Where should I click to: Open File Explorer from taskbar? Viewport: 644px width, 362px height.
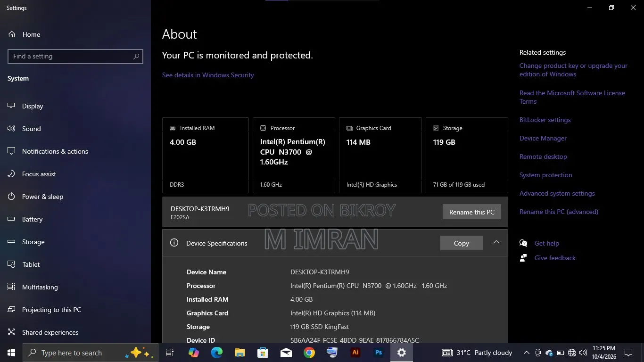[x=239, y=353]
